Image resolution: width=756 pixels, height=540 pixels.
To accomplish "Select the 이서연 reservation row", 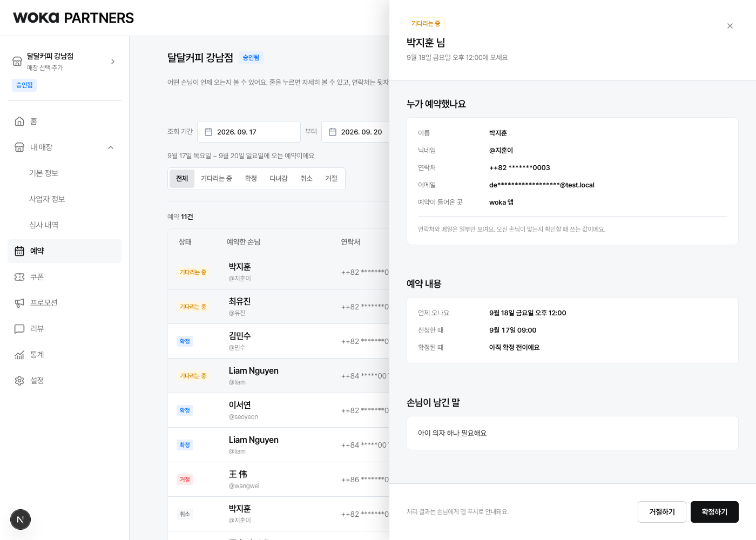I will 279,410.
